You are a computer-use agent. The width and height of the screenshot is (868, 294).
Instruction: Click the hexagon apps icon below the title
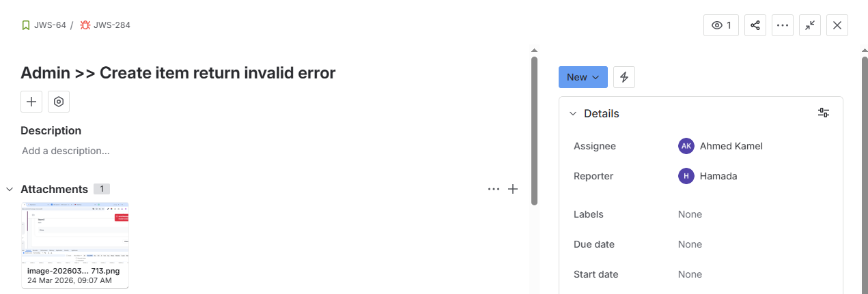coord(59,102)
